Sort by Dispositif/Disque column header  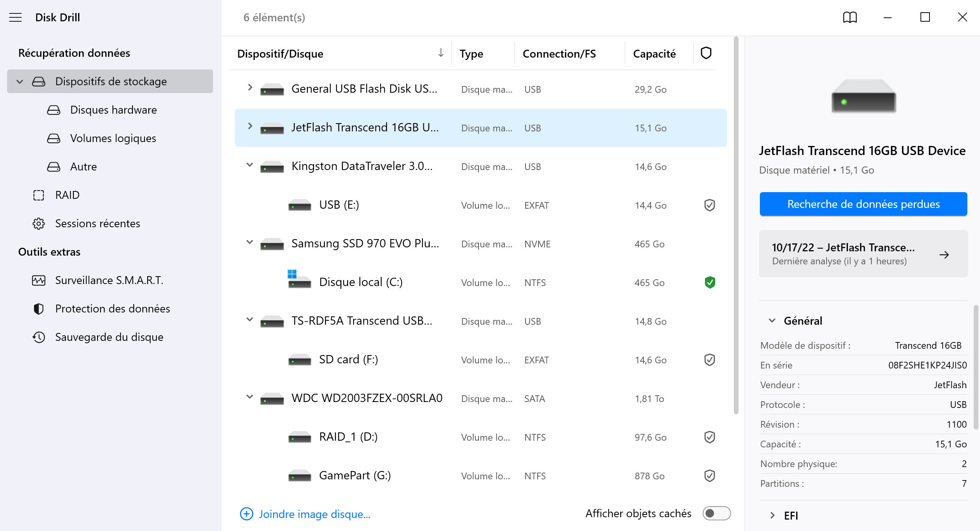click(280, 54)
